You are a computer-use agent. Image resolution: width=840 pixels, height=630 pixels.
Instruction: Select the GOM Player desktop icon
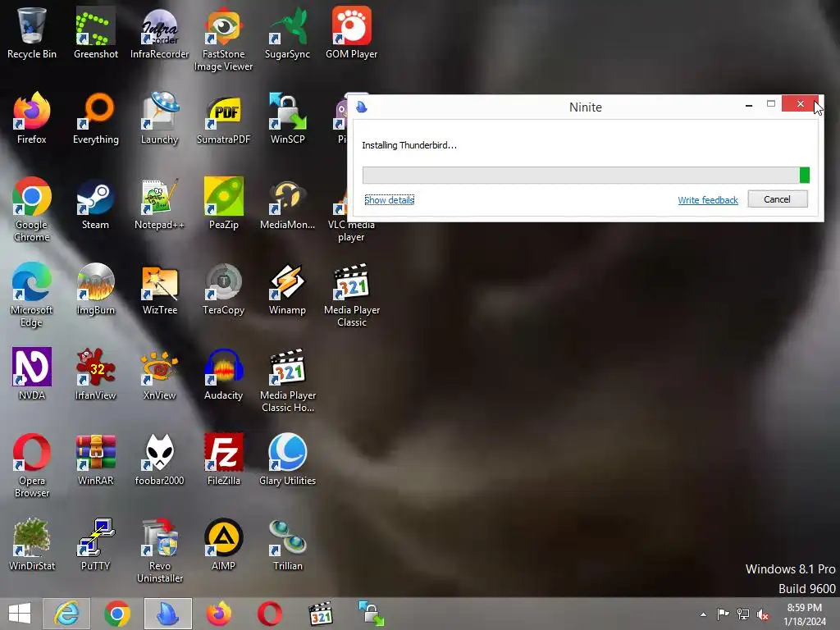[351, 32]
